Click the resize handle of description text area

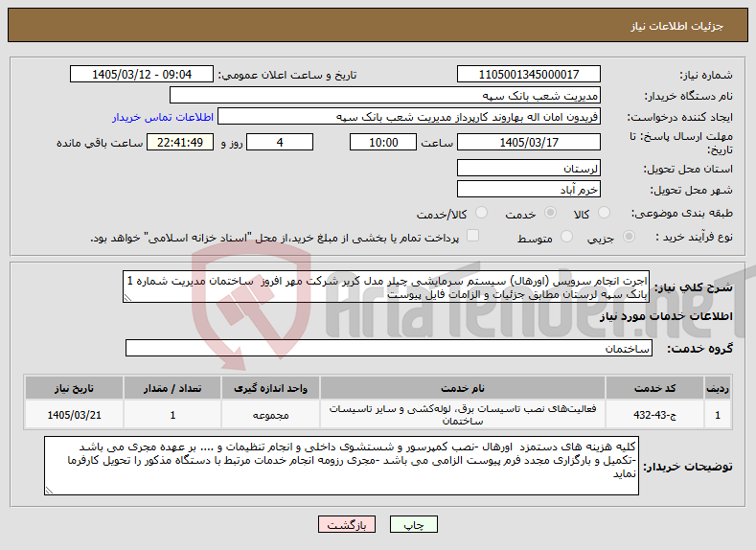pos(127,298)
